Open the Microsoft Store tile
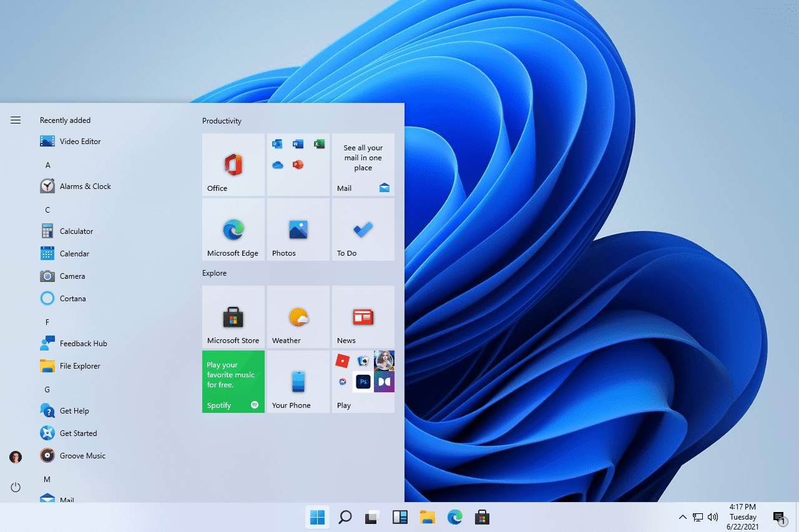This screenshot has width=799, height=532. coord(233,317)
